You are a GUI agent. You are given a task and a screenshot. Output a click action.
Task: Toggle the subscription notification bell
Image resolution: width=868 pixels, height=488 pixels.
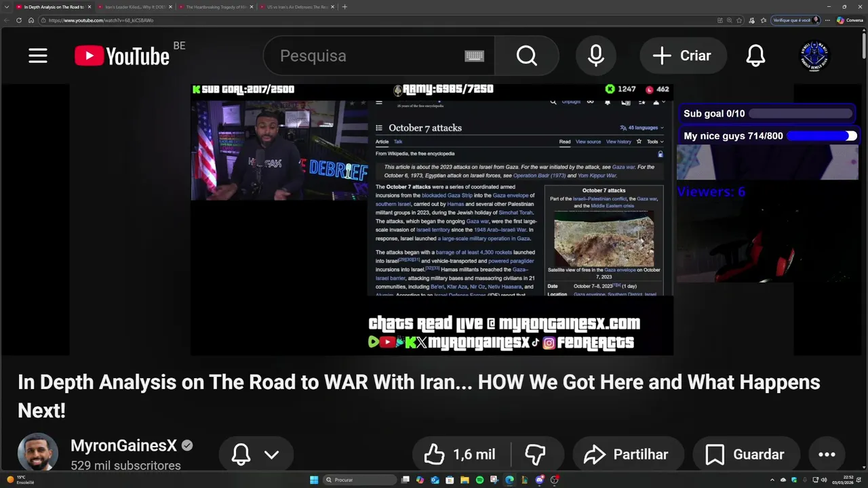pos(241,454)
